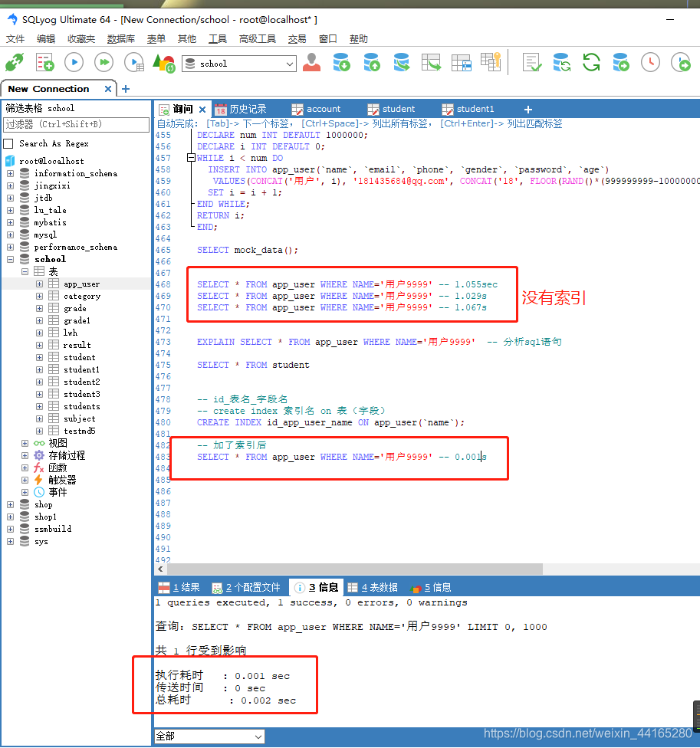
Task: Click the clock with green arrow icon
Action: point(681,63)
